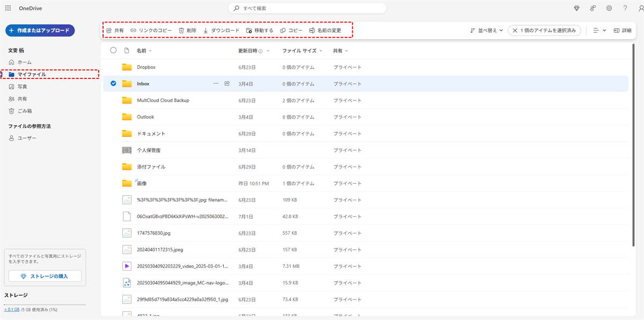Click the download icon in toolbar

(x=206, y=31)
